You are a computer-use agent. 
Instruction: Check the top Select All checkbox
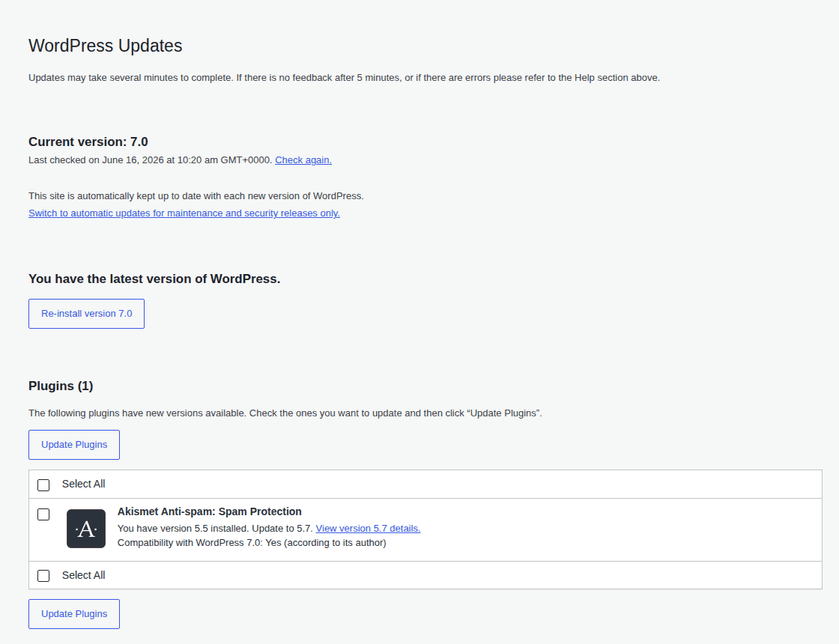click(x=43, y=485)
